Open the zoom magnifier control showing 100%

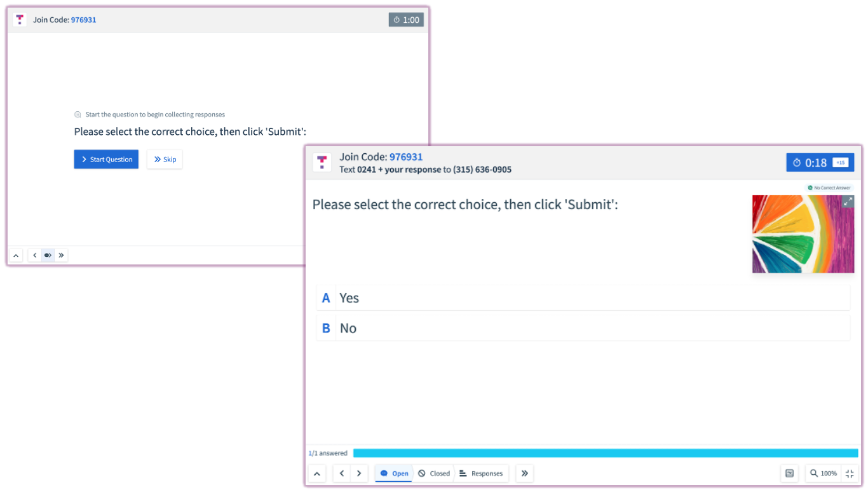coord(822,474)
